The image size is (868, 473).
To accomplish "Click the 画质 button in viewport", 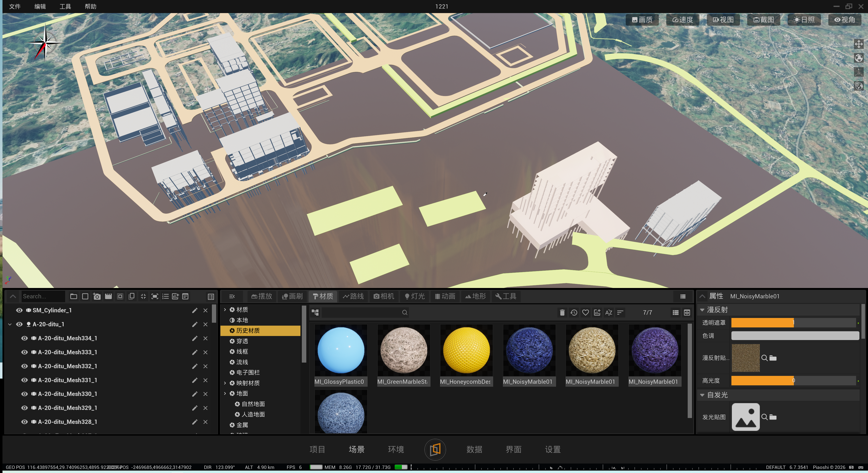I will click(x=642, y=20).
